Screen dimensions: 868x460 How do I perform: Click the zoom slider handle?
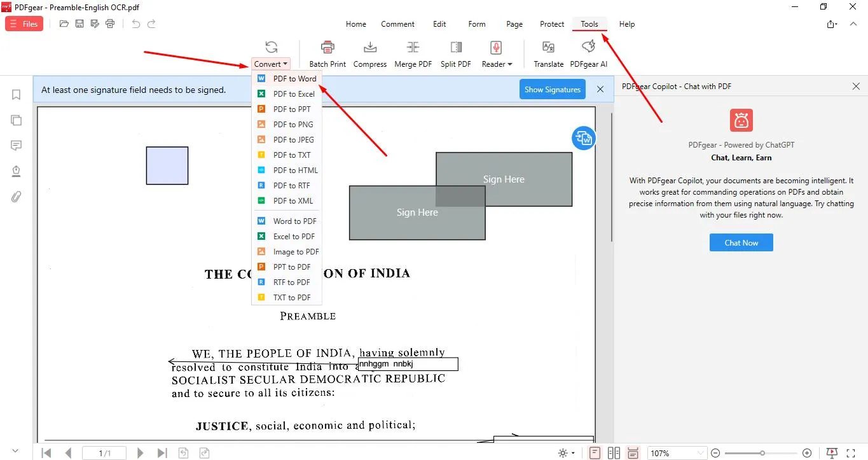[762, 453]
